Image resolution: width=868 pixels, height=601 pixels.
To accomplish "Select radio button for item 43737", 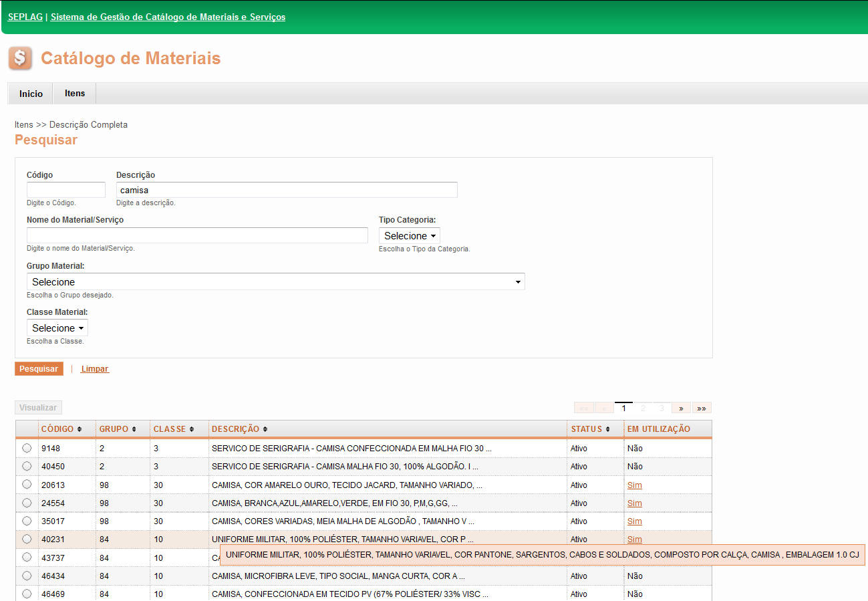I will click(27, 557).
